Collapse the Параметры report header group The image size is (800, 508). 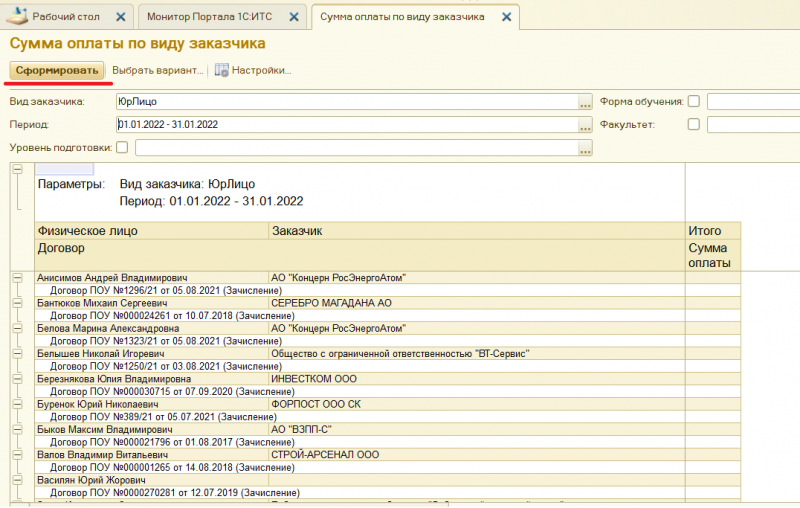pos(17,170)
